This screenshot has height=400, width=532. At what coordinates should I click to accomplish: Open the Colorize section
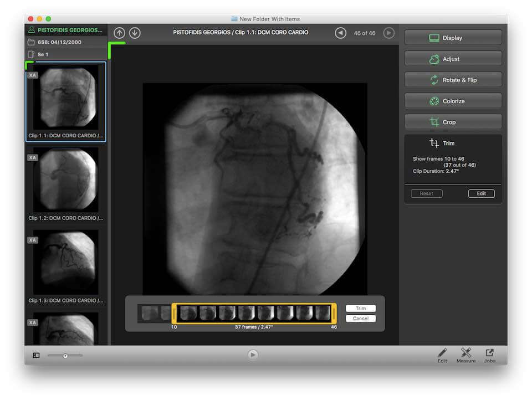click(453, 101)
